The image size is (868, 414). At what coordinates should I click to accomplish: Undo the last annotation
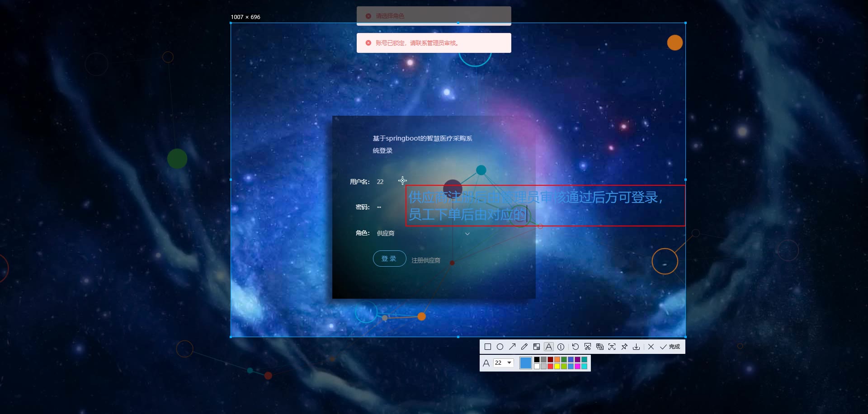click(x=576, y=347)
